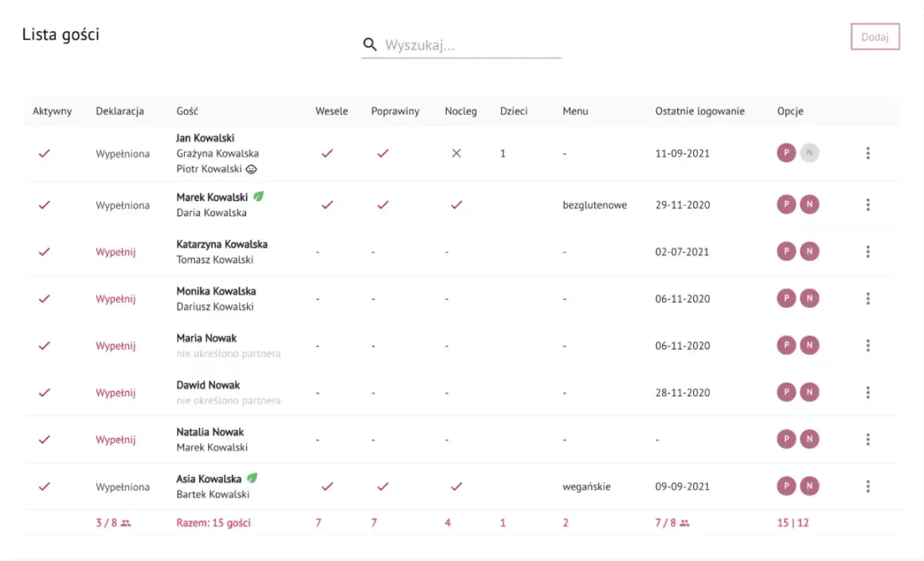Click the green leaf icon next to Marek Kowalski

[x=259, y=196]
